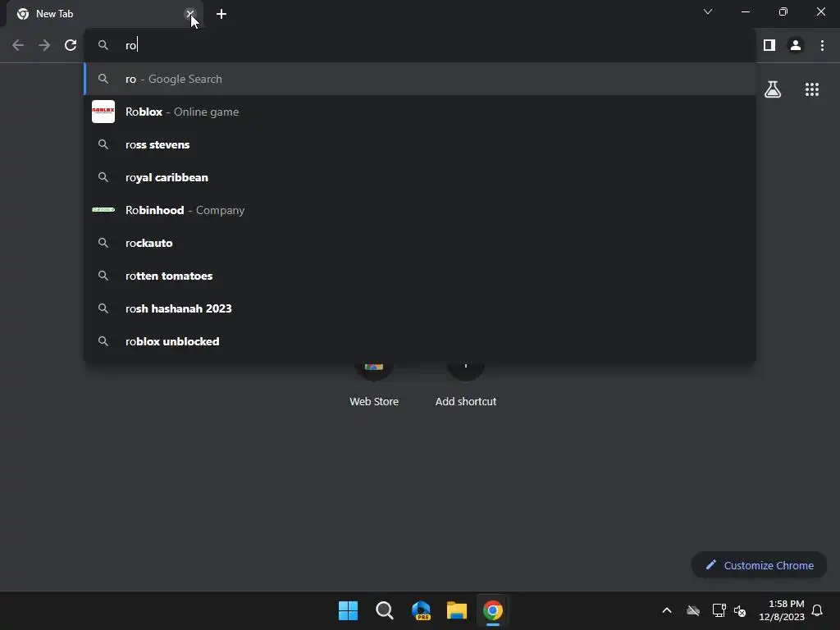
Task: Open a new tab with plus button
Action: 221,14
